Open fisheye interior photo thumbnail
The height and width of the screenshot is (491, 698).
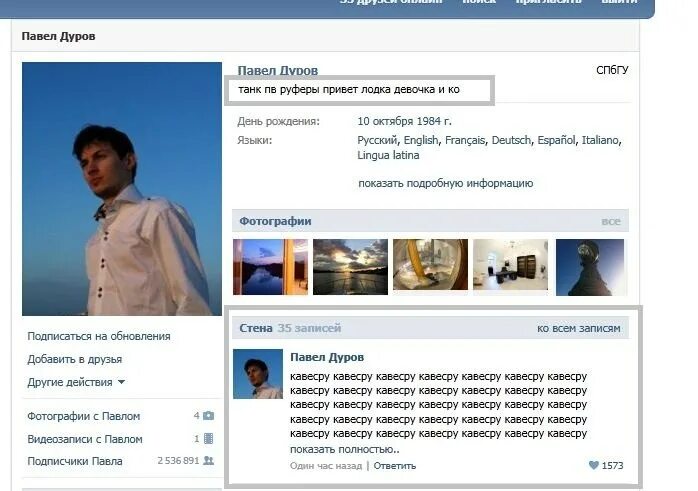(x=430, y=264)
